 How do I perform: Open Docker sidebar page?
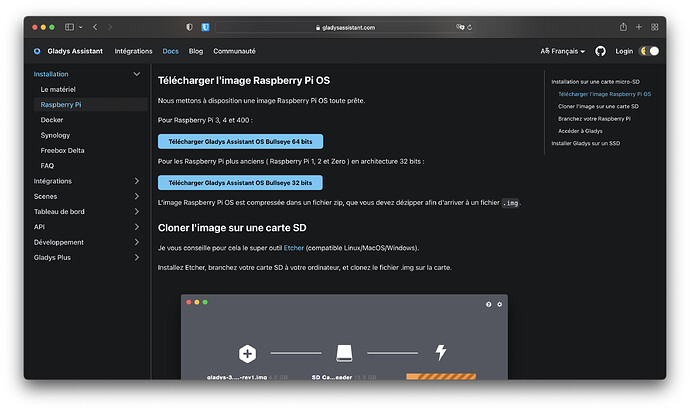click(x=52, y=120)
